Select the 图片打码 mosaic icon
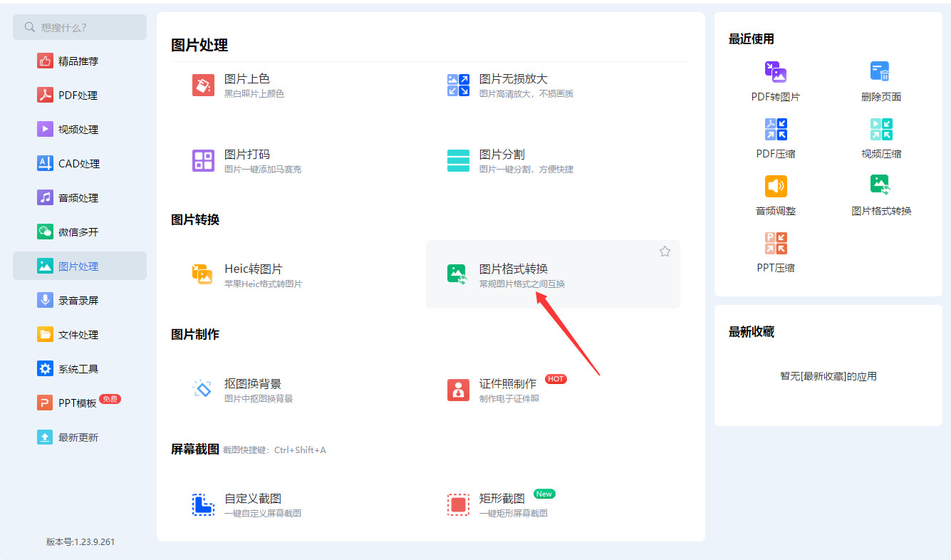Viewport: 951px width, 560px height. coord(203,161)
